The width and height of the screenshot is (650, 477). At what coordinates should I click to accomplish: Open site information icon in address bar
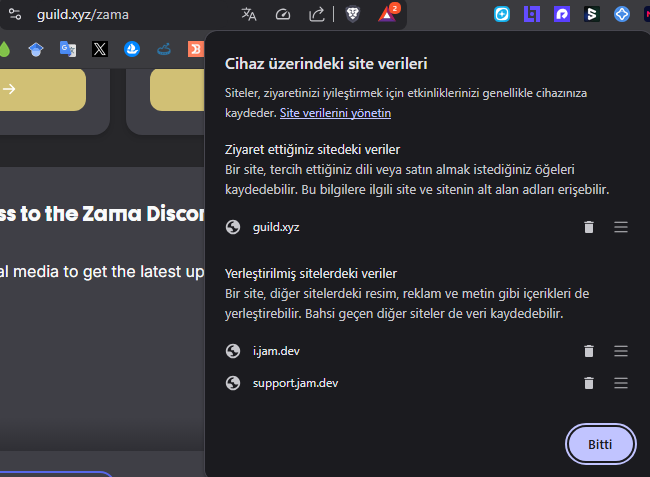[x=15, y=14]
